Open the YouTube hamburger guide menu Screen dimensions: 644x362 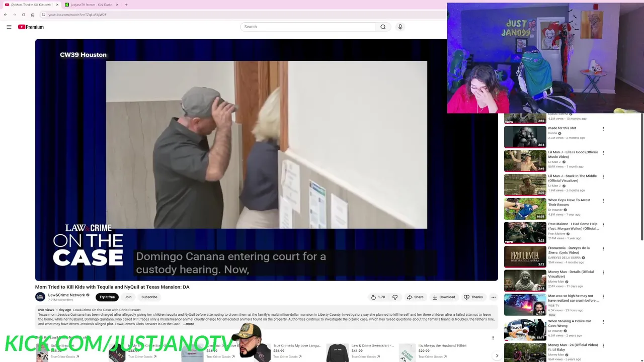pos(9,27)
